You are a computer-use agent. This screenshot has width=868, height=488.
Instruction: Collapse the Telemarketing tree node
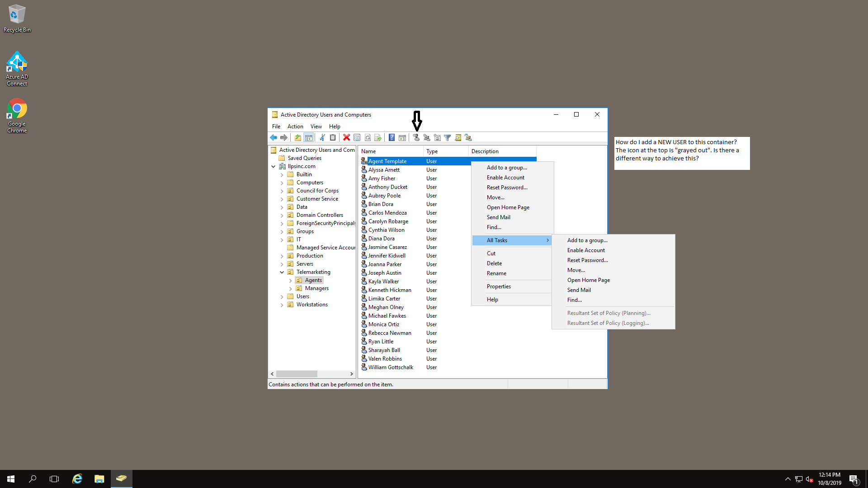click(282, 272)
